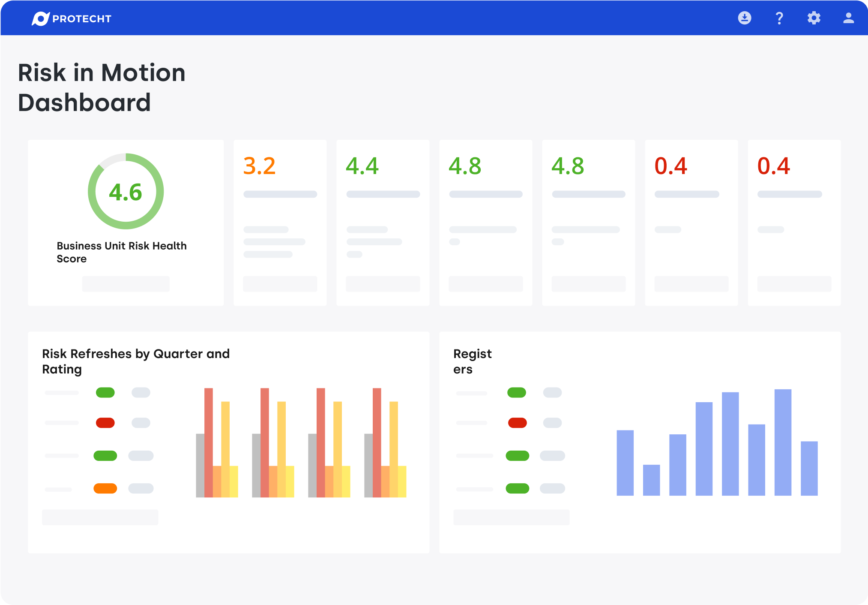This screenshot has width=868, height=605.
Task: Click the orange pill in Risk Refreshes legend
Action: pos(105,488)
